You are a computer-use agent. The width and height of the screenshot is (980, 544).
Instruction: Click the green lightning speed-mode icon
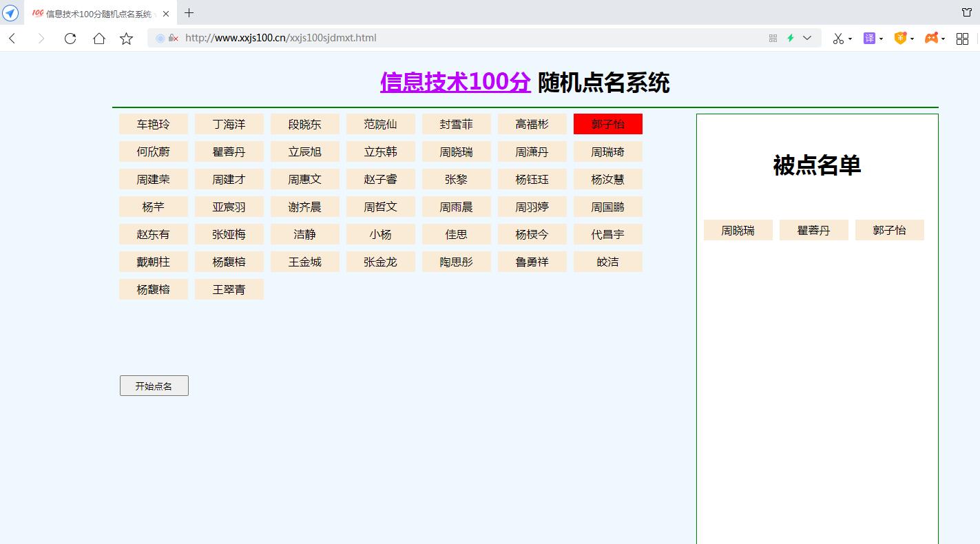click(791, 38)
